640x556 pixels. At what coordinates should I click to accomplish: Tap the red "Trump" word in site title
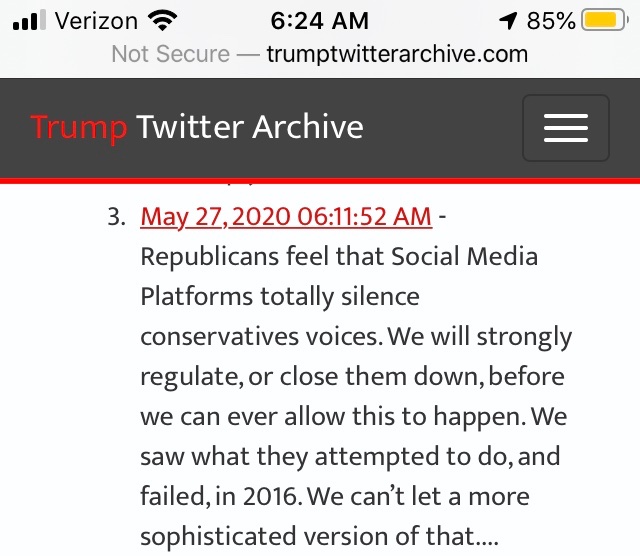79,127
